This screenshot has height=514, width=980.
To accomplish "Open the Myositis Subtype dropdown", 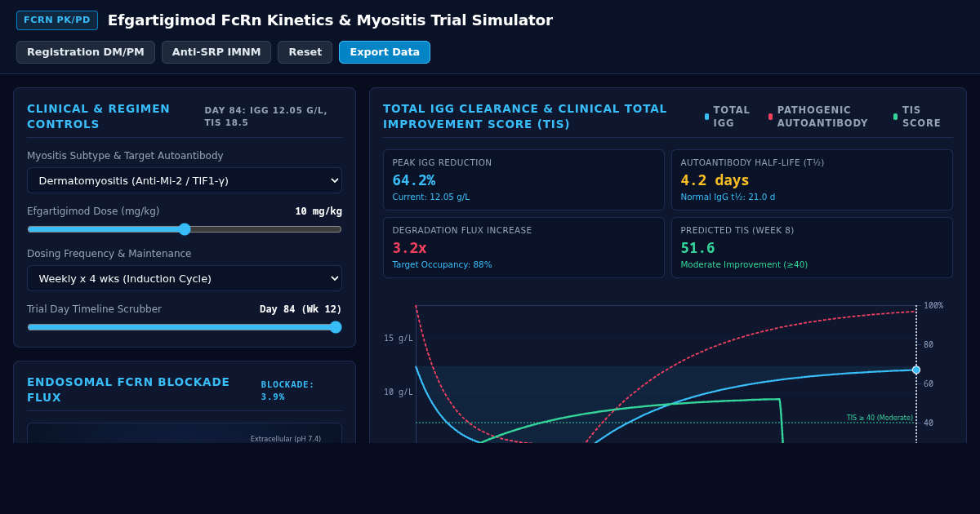I will pos(185,180).
